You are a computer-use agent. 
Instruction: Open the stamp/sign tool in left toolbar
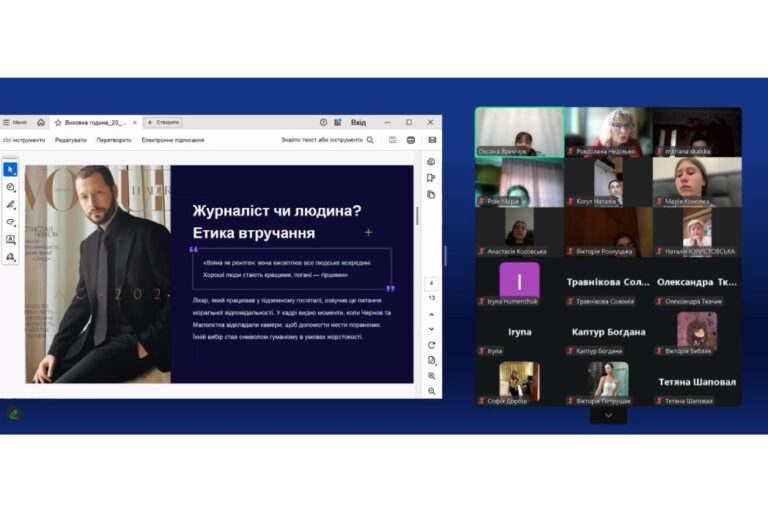[x=10, y=257]
